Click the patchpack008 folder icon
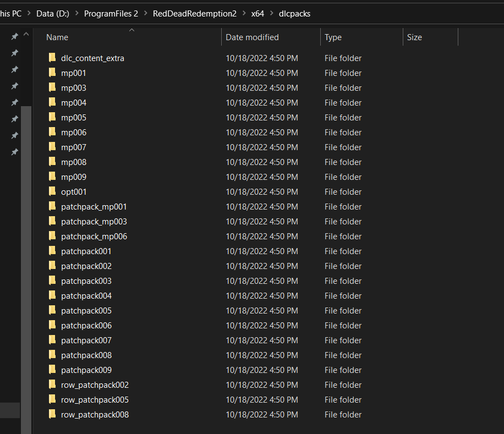The image size is (504, 434). tap(52, 354)
